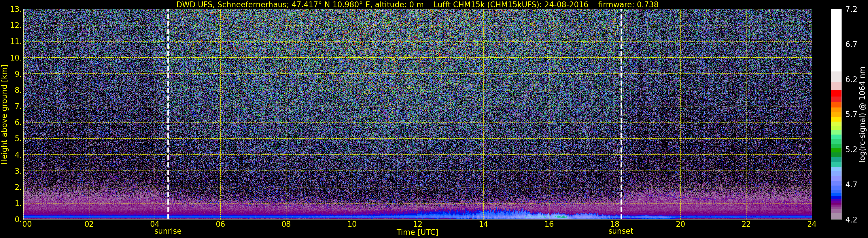Click the time tick label '20'
868x238 pixels.
[x=680, y=224]
